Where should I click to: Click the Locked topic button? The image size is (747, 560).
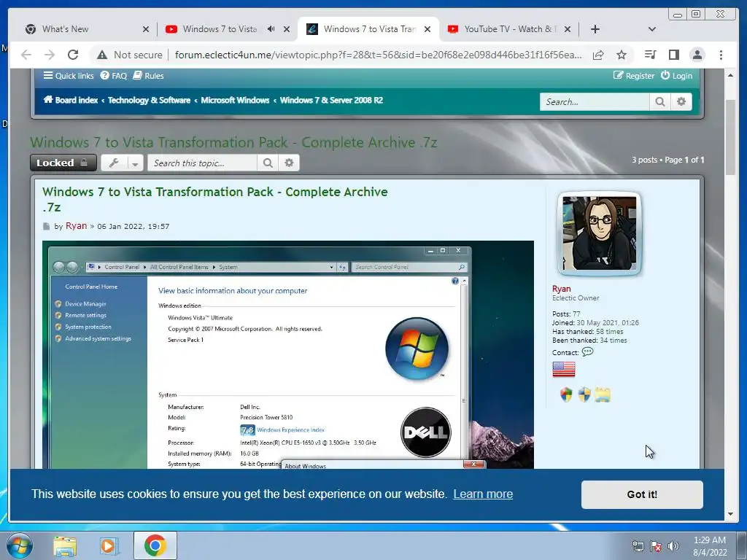click(x=63, y=163)
